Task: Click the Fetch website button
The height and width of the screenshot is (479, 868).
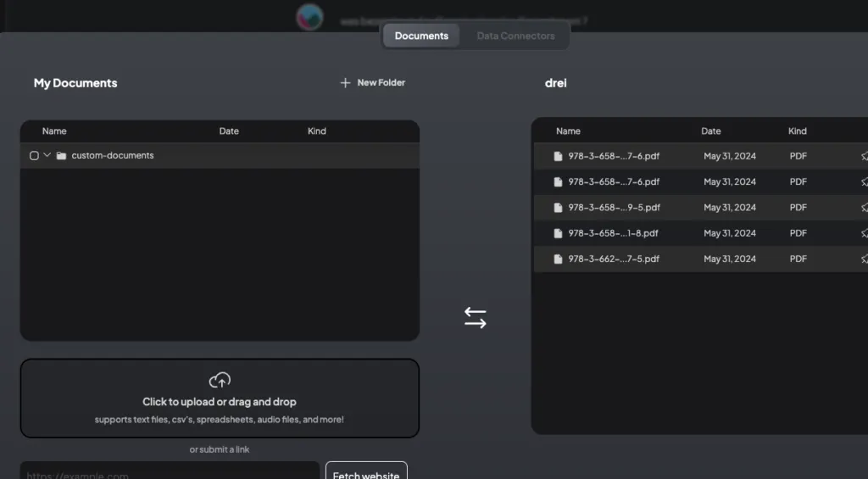Action: [366, 471]
